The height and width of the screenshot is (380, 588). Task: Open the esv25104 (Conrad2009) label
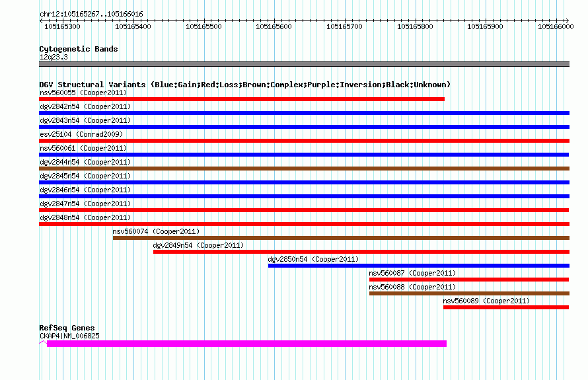[81, 134]
